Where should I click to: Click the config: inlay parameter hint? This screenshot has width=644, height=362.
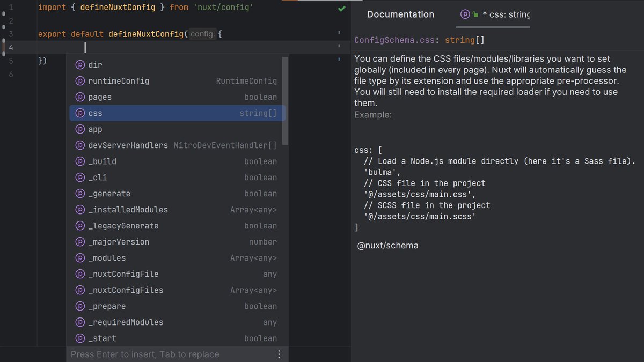(203, 34)
